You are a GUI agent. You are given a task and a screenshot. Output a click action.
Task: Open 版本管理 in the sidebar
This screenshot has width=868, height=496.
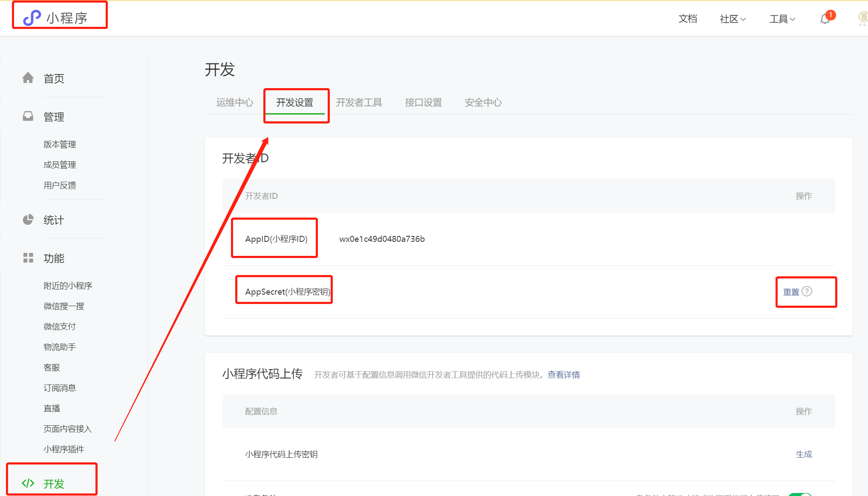[60, 144]
